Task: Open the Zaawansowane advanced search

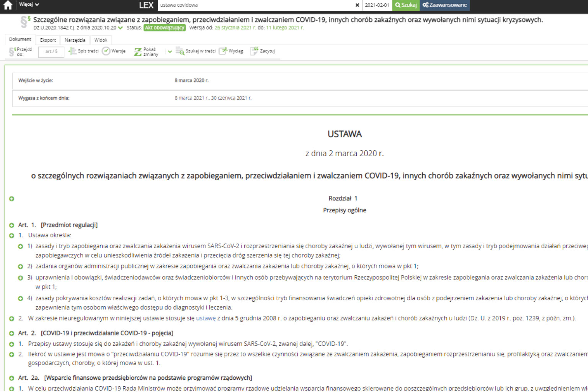Action: (444, 5)
